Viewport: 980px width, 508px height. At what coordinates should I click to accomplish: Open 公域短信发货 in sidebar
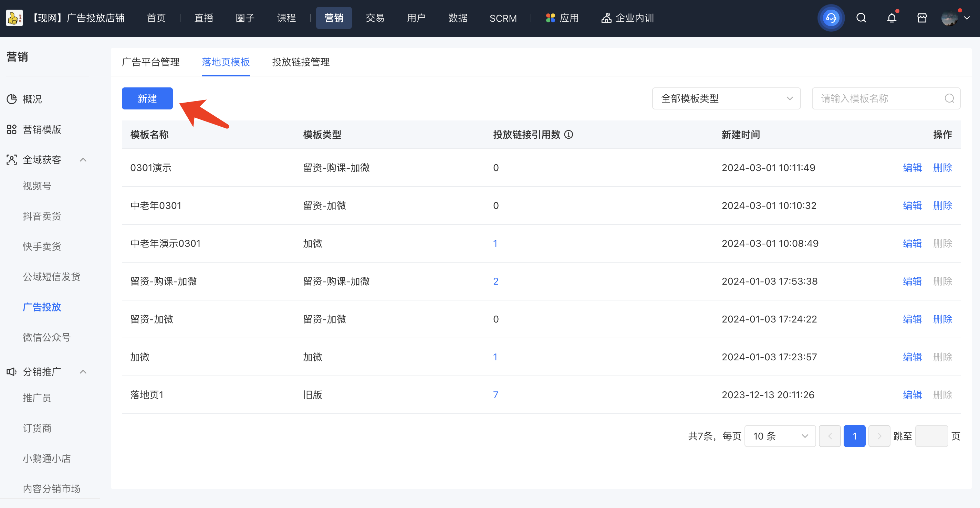[51, 276]
